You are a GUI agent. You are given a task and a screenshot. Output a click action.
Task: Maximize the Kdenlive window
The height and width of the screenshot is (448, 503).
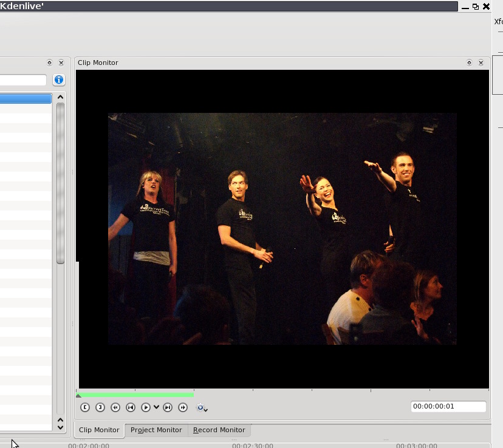click(x=476, y=7)
